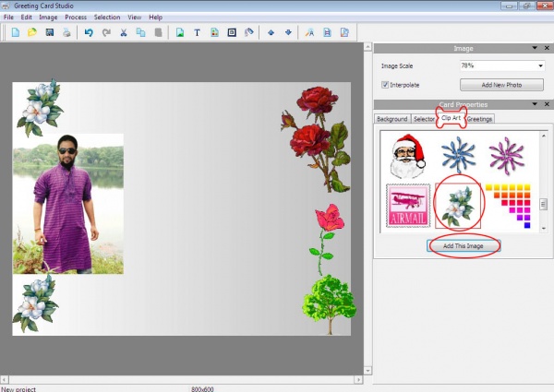Click the Paste icon
Viewport: 554px width, 392px height.
pyautogui.click(x=158, y=32)
